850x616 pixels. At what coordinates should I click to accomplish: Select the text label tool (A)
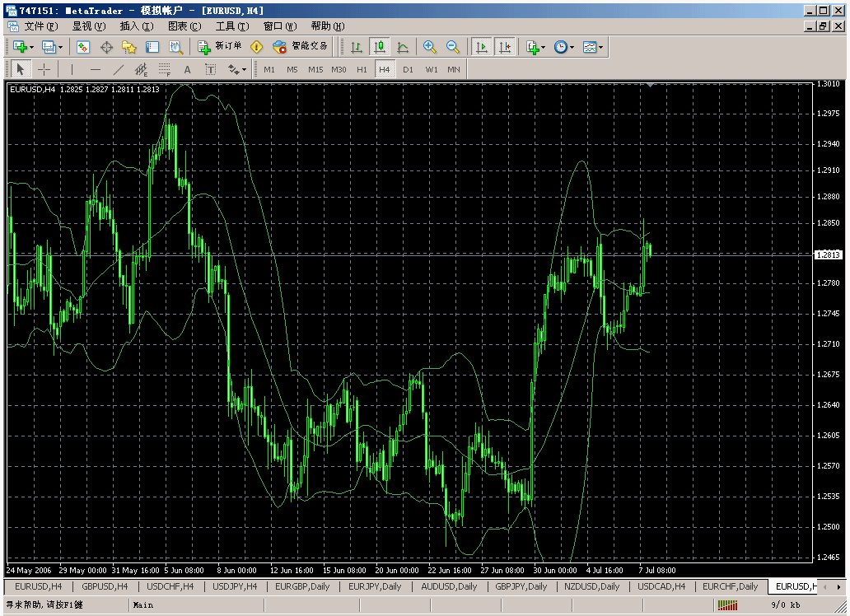(187, 69)
